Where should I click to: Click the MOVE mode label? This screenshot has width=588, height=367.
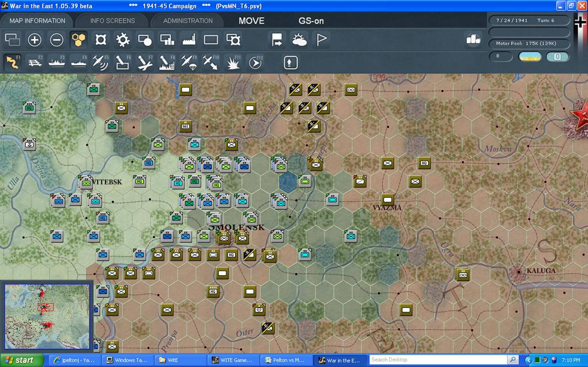coord(252,21)
